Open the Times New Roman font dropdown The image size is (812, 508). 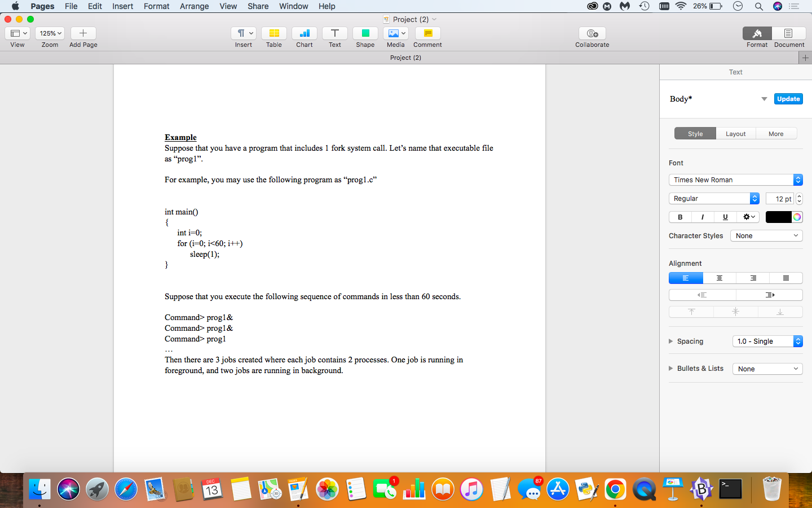735,179
